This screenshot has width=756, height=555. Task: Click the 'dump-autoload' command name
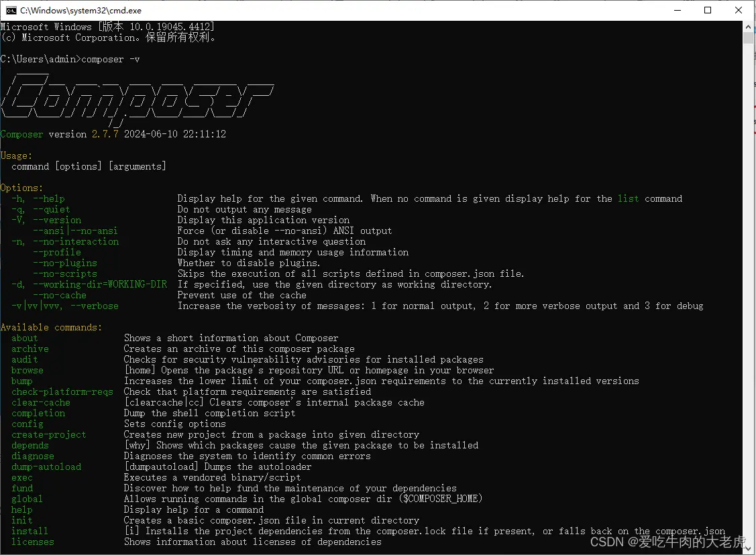46,467
